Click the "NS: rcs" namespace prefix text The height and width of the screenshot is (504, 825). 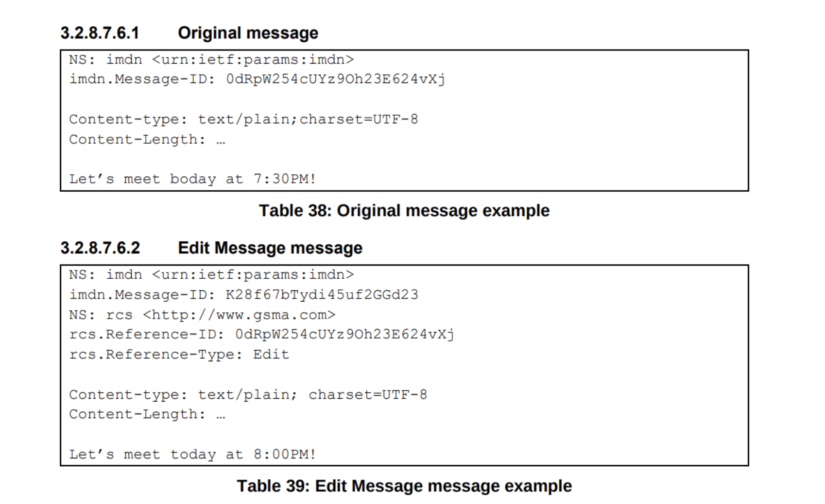tap(101, 315)
